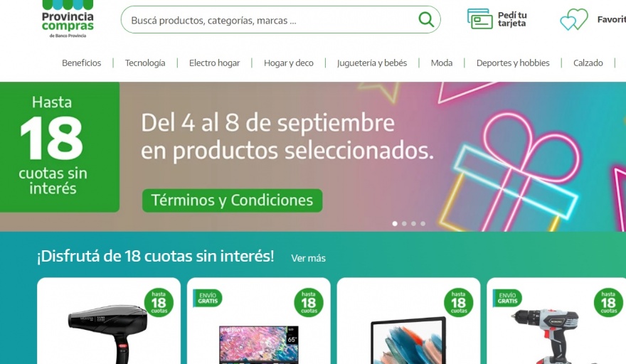Screen dimensions: 626x364
Task: Click the search magnifier icon
Action: tap(426, 19)
